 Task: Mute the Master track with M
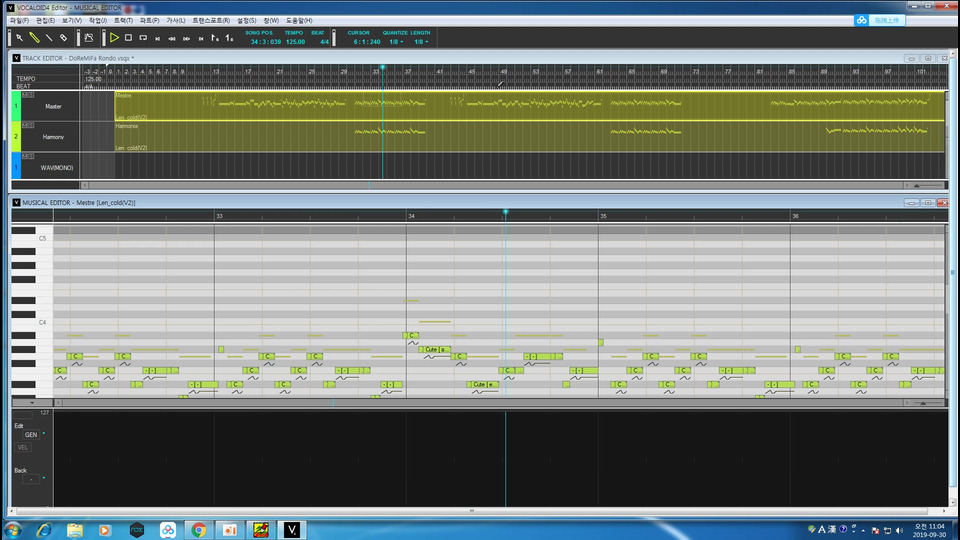tap(25, 95)
